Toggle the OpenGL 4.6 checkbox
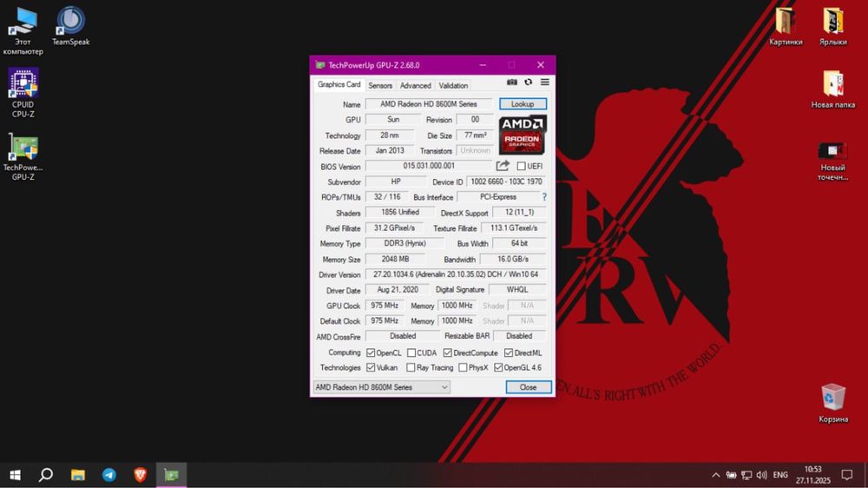This screenshot has width=868, height=488. click(x=498, y=367)
